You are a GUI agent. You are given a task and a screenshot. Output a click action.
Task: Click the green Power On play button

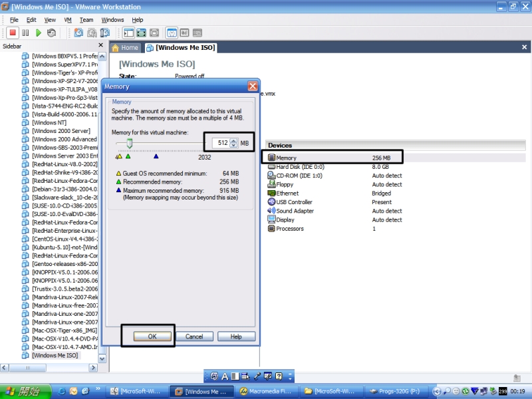[x=39, y=33]
